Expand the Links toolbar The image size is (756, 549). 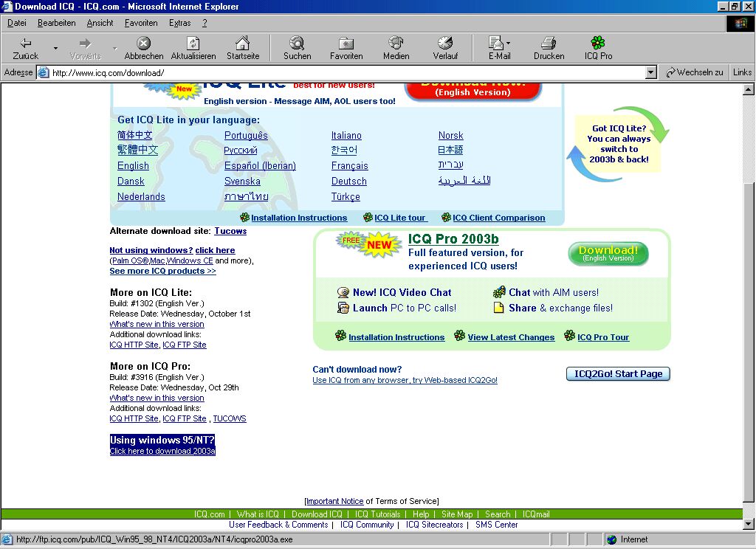(x=742, y=72)
